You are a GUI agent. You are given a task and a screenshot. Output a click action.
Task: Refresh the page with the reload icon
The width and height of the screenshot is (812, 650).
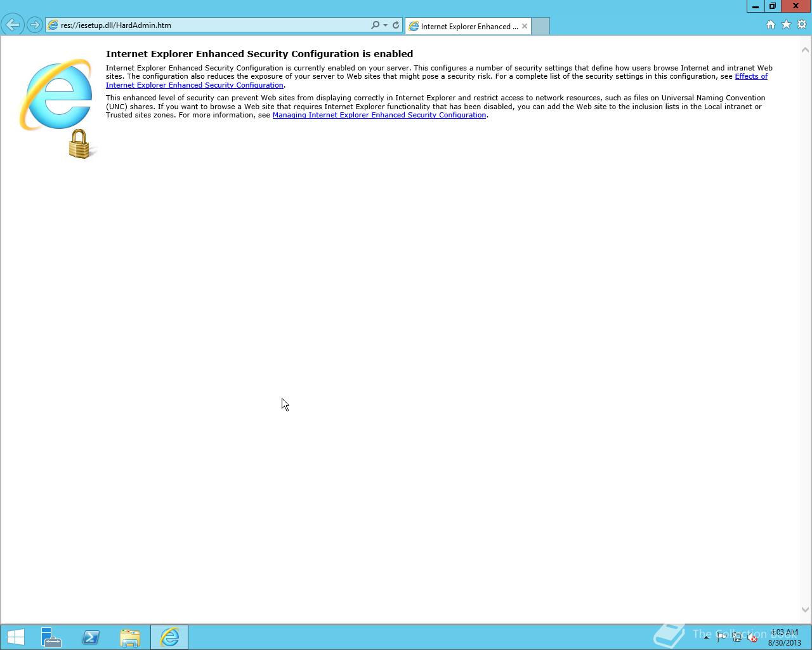[x=396, y=25]
